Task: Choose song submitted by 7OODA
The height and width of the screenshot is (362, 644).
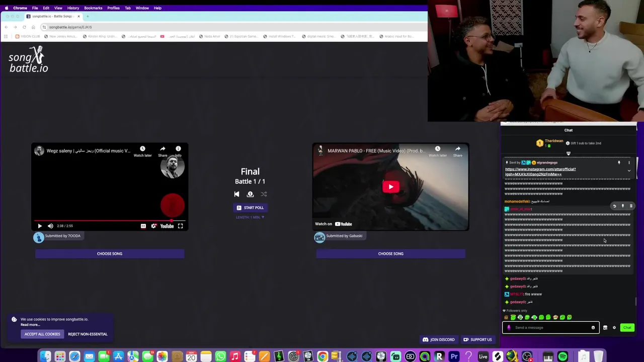Action: tap(110, 253)
